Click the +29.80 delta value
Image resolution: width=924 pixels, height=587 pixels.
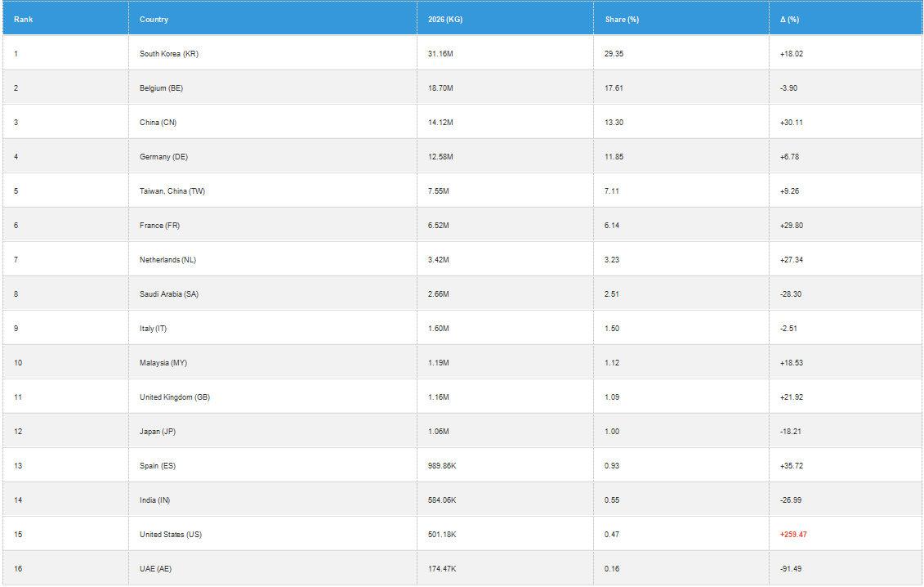tap(792, 226)
